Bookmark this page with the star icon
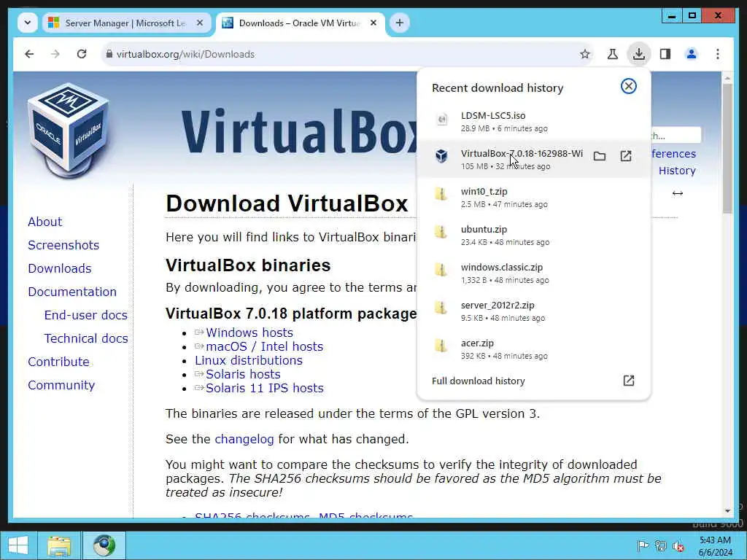Screen dimensions: 747x560 coord(585,54)
